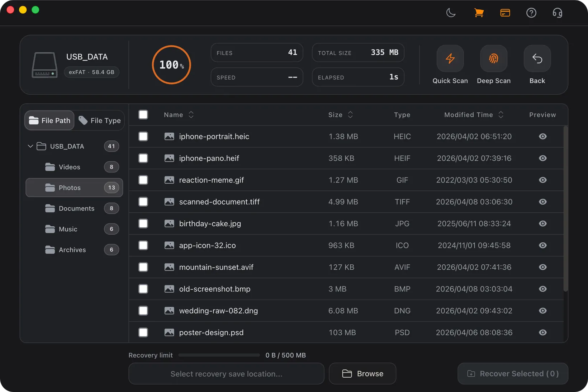The image size is (588, 392).
Task: Select the Photos folder in tree
Action: click(74, 188)
